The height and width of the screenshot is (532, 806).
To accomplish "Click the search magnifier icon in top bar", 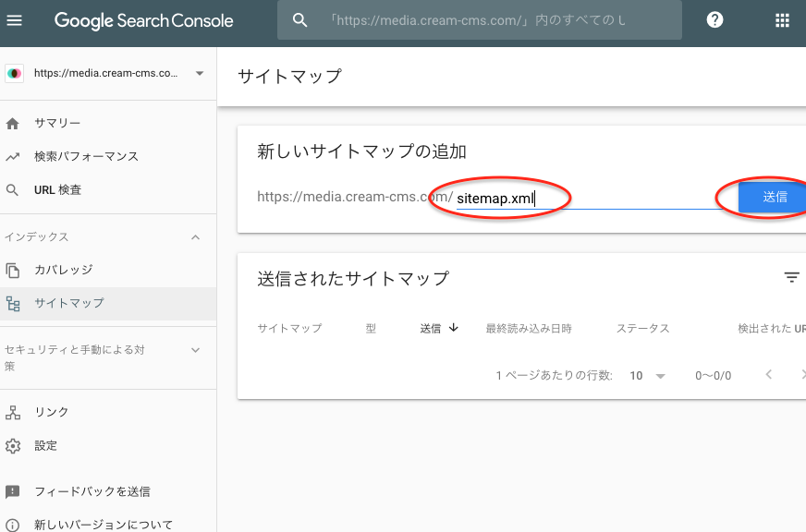I will pyautogui.click(x=300, y=20).
